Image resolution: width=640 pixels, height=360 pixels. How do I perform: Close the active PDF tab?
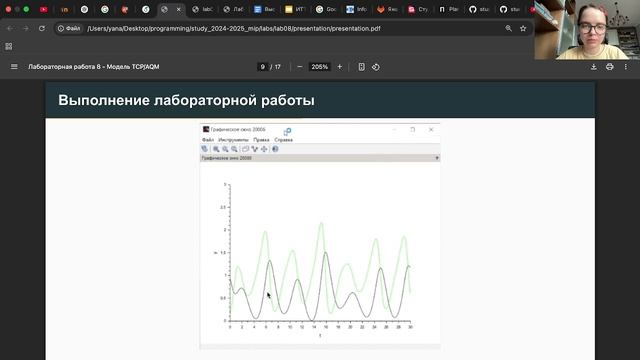pos(178,9)
